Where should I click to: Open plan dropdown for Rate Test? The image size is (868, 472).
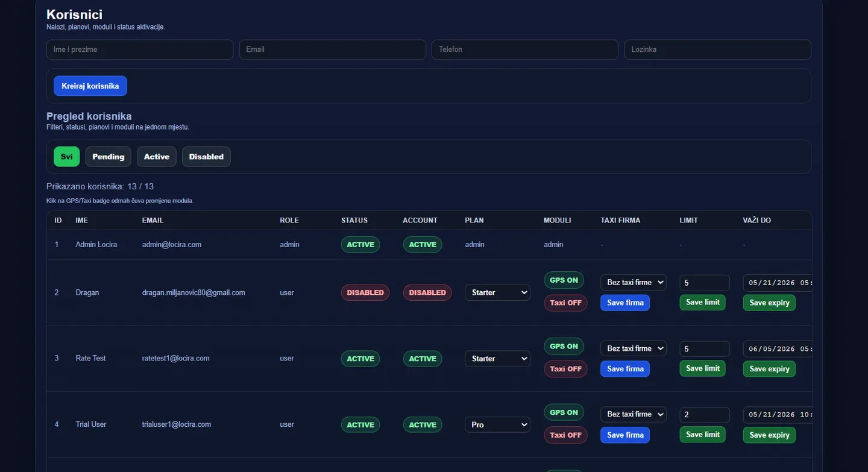[x=497, y=359]
